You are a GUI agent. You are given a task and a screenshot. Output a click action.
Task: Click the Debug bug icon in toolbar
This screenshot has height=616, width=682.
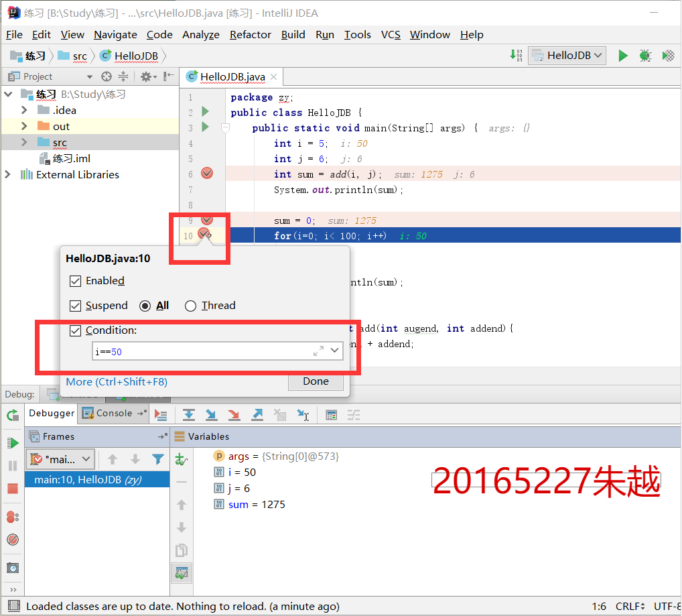point(645,56)
